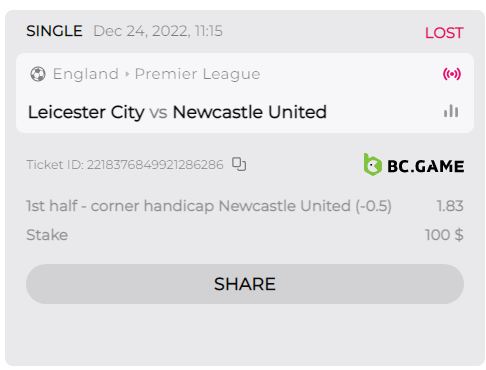The height and width of the screenshot is (370, 486).
Task: Click the soccer ball sport icon
Action: pos(38,74)
